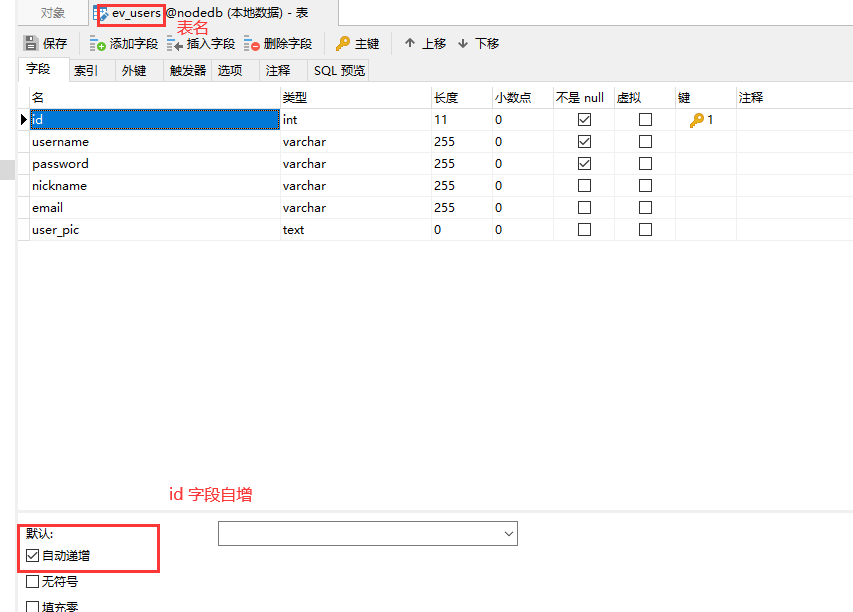Click the Add Field (添加字段) icon
853x612 pixels.
point(97,44)
